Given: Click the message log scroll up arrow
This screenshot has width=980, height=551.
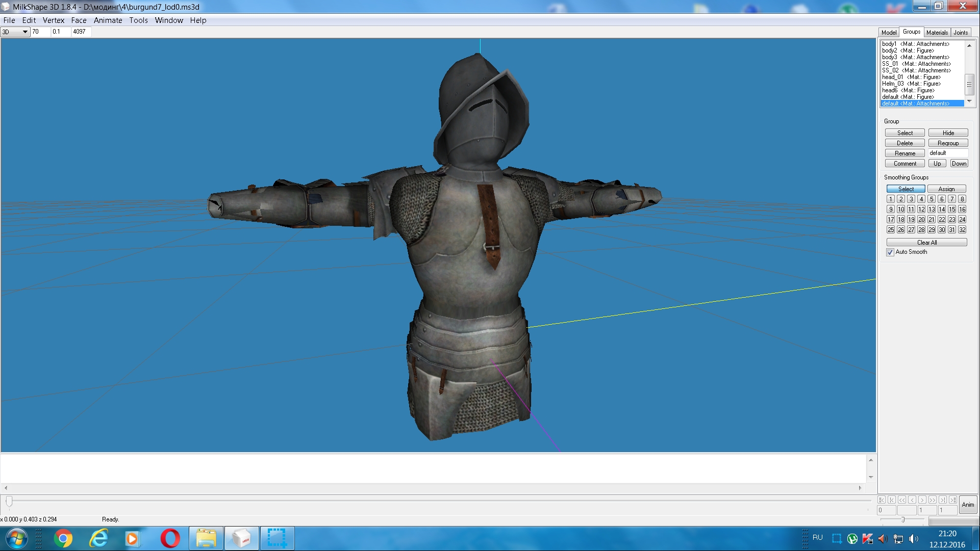Looking at the screenshot, I should pos(871,460).
